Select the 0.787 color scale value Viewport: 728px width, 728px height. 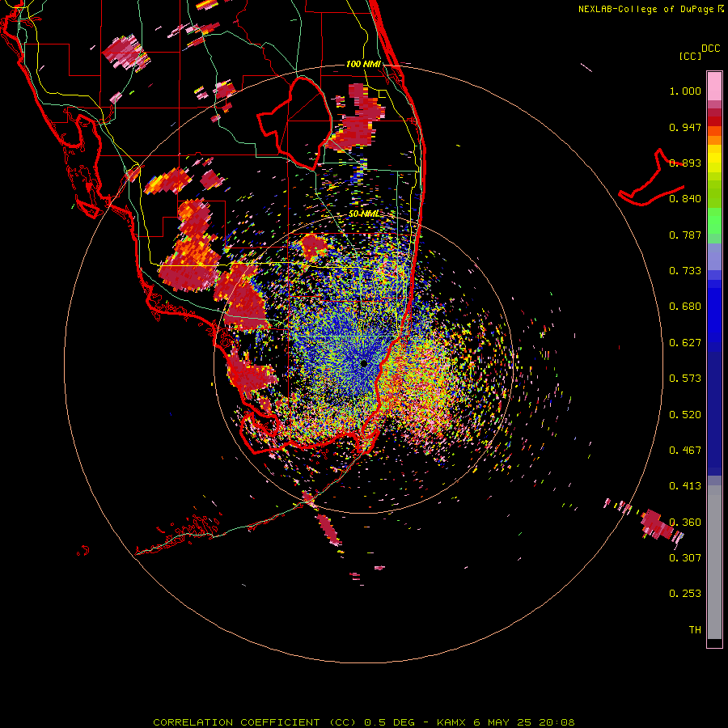[685, 235]
